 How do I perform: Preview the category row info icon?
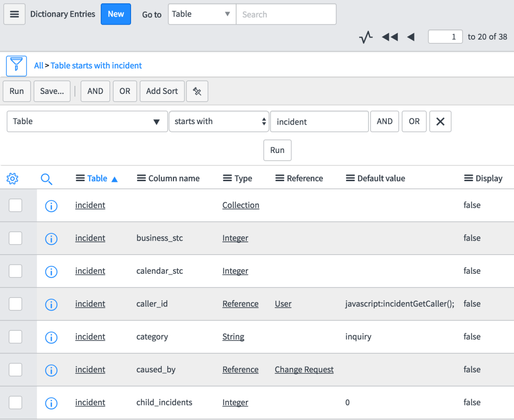coord(51,337)
